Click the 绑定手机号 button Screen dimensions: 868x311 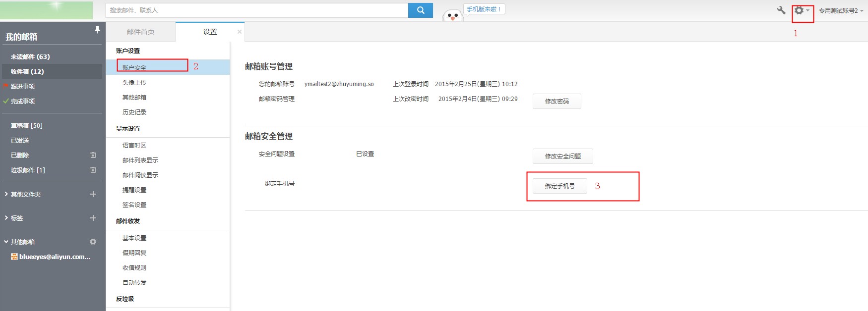pyautogui.click(x=559, y=186)
